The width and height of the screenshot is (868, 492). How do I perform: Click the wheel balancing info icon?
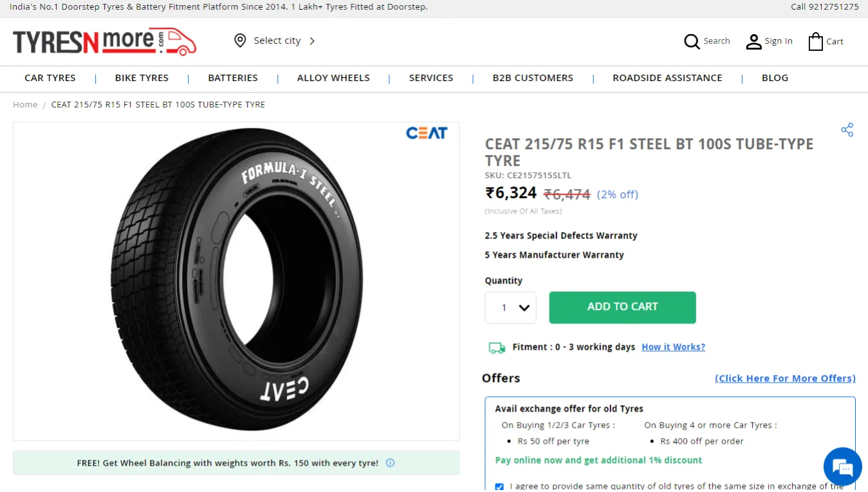coord(390,463)
